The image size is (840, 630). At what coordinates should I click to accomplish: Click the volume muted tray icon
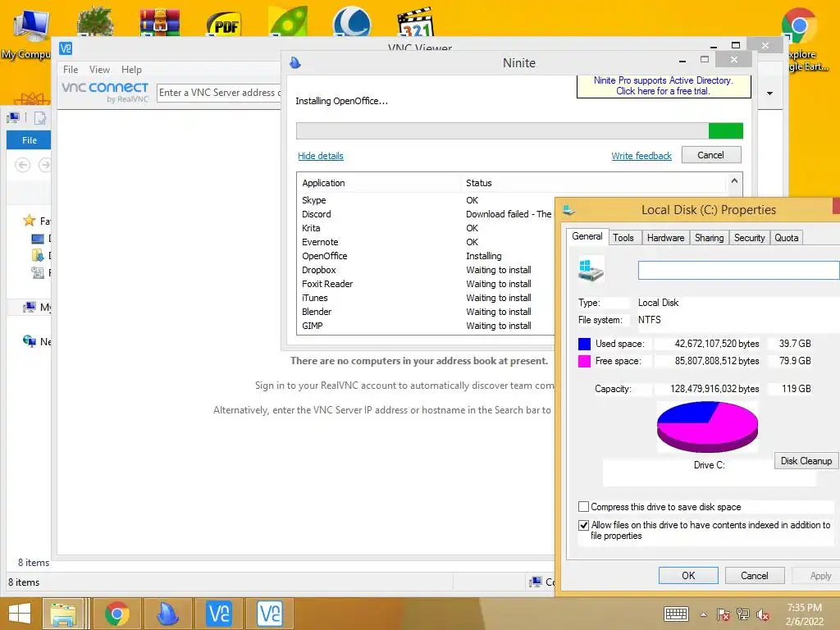[x=763, y=614]
